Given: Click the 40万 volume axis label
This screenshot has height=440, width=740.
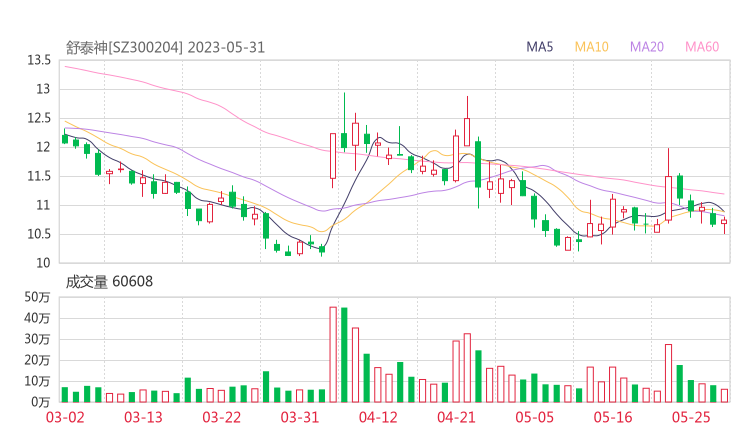Looking at the screenshot, I should [x=37, y=318].
